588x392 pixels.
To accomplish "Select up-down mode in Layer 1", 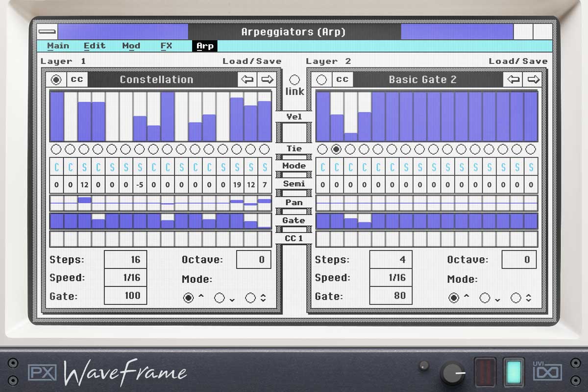I will pos(250,298).
